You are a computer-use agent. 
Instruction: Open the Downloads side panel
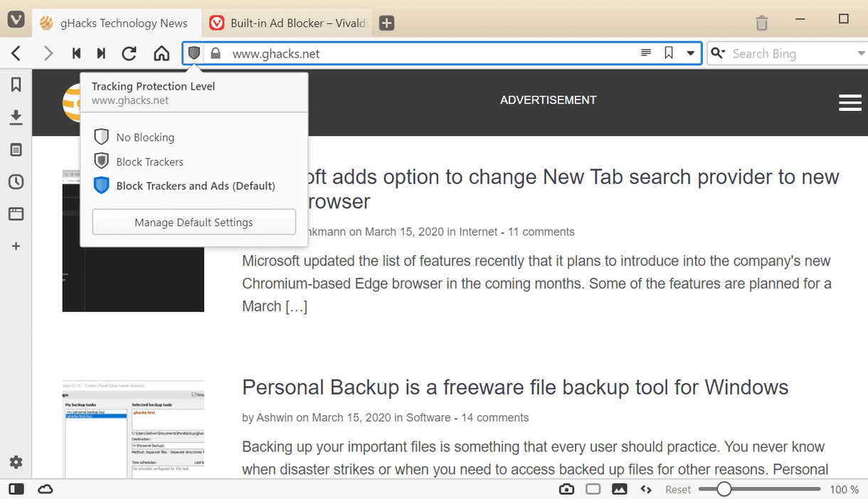[16, 117]
